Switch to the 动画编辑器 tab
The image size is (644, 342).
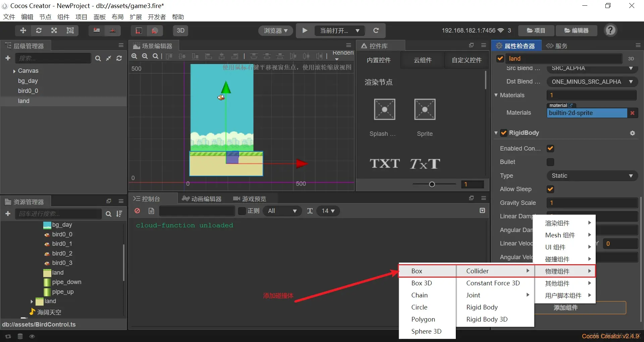pos(202,199)
